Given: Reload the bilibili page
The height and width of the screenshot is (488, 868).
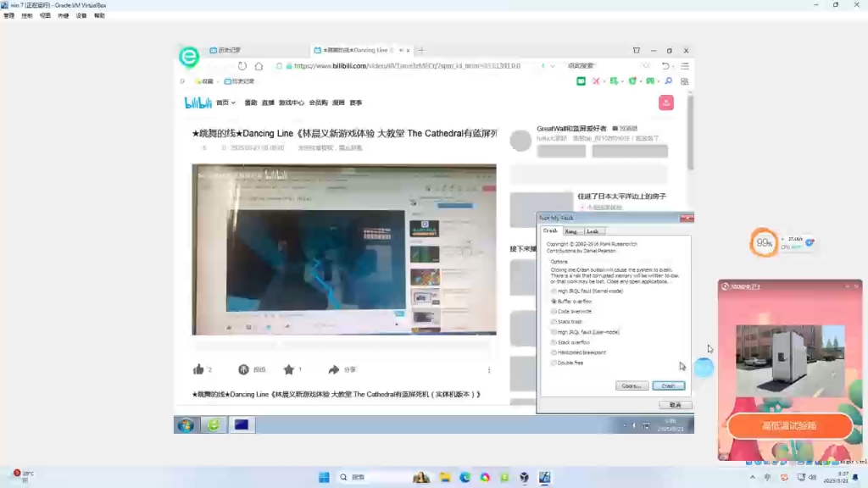Looking at the screenshot, I should 242,66.
